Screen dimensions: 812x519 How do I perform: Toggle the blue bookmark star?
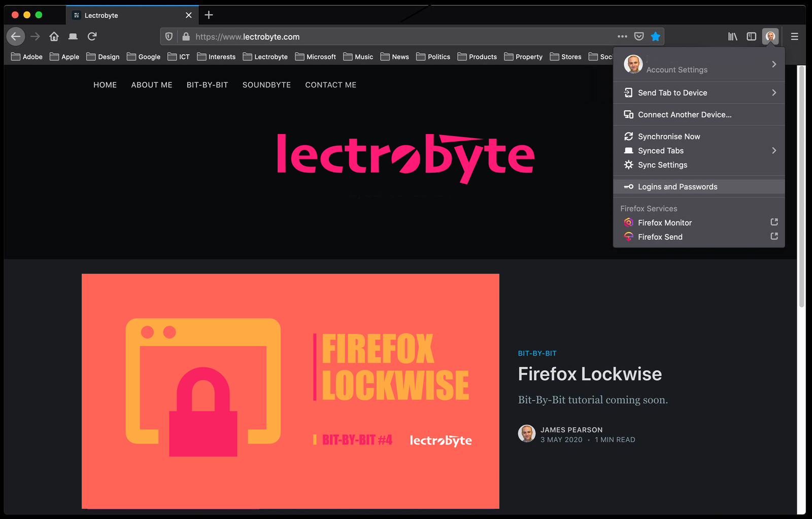[656, 37]
